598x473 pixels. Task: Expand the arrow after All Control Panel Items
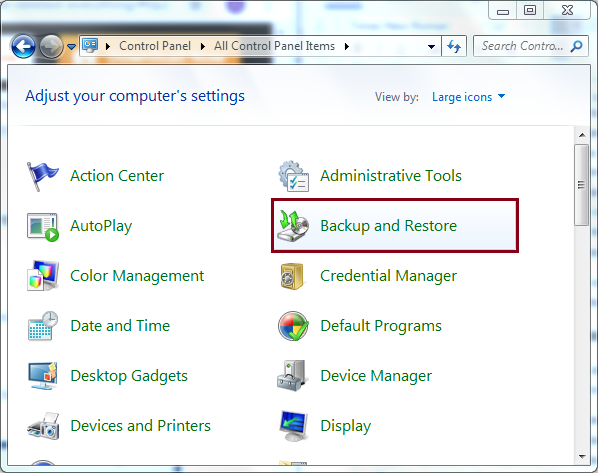(347, 47)
